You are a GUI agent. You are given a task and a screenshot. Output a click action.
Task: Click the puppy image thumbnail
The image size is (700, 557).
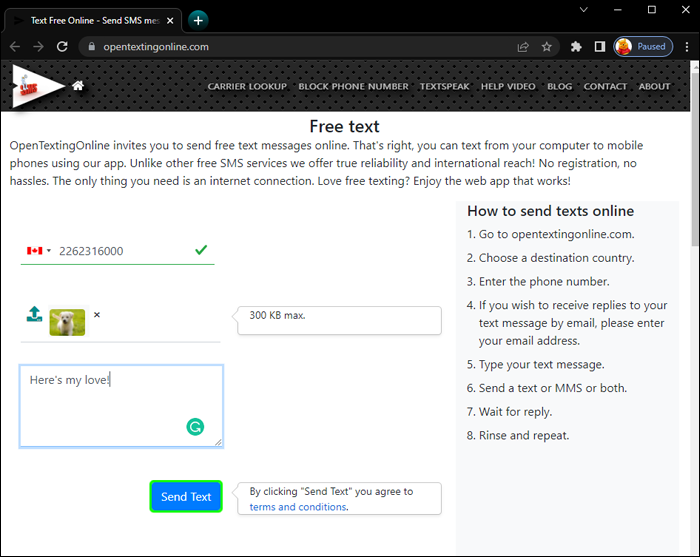(67, 322)
